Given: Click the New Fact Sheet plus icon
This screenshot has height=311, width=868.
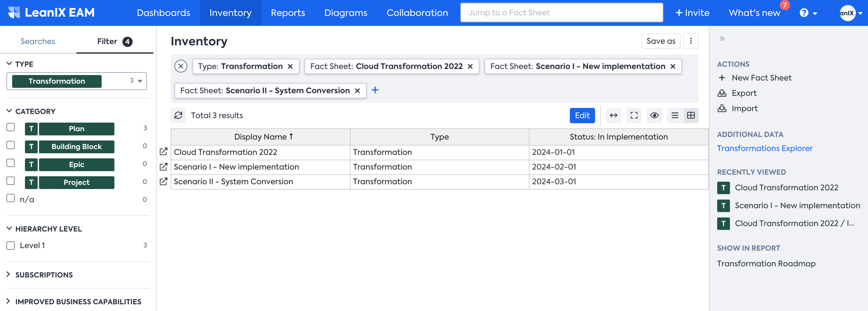Looking at the screenshot, I should click(x=722, y=78).
